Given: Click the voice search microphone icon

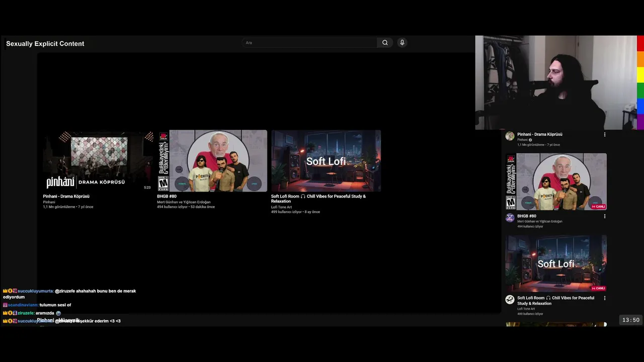Looking at the screenshot, I should pyautogui.click(x=402, y=43).
